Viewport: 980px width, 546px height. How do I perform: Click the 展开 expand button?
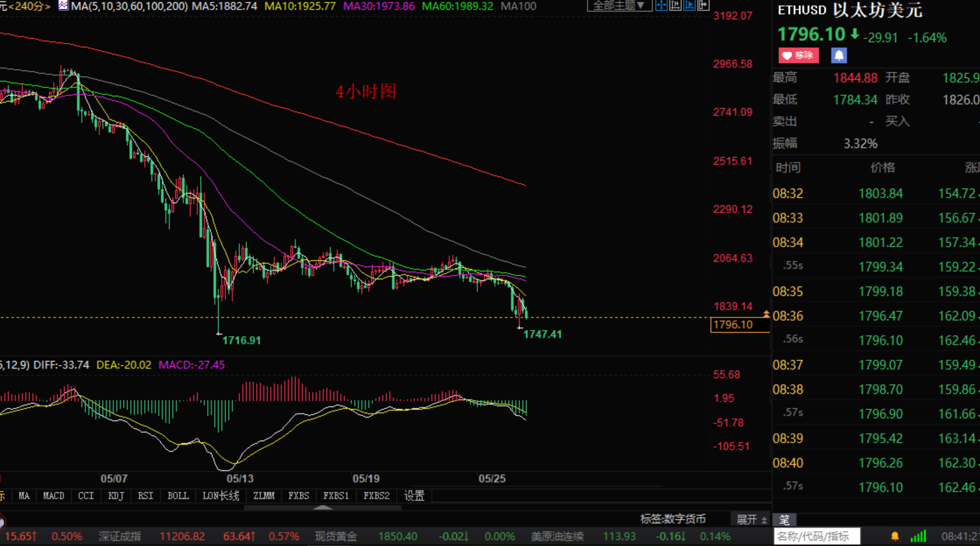click(x=751, y=519)
